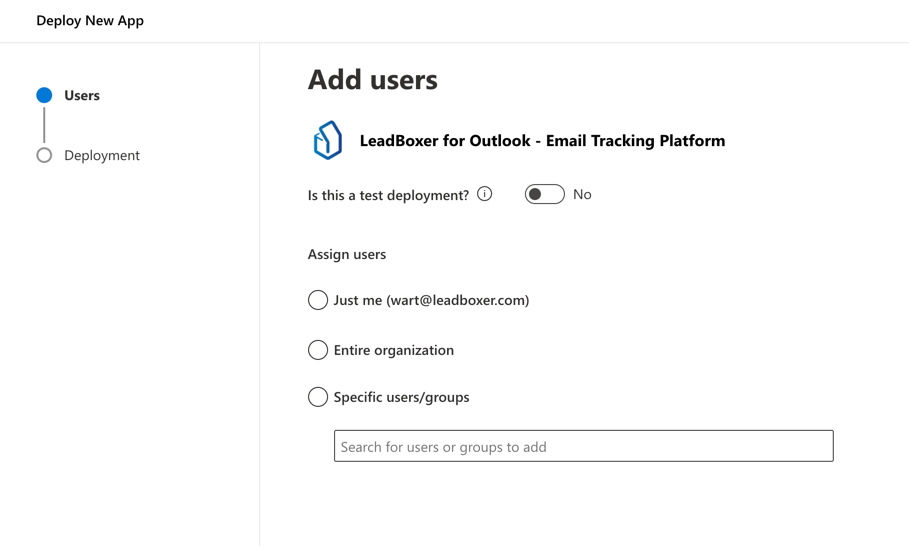This screenshot has height=546, width=909.
Task: Click the empty Deployment step circle indicator
Action: 44,155
